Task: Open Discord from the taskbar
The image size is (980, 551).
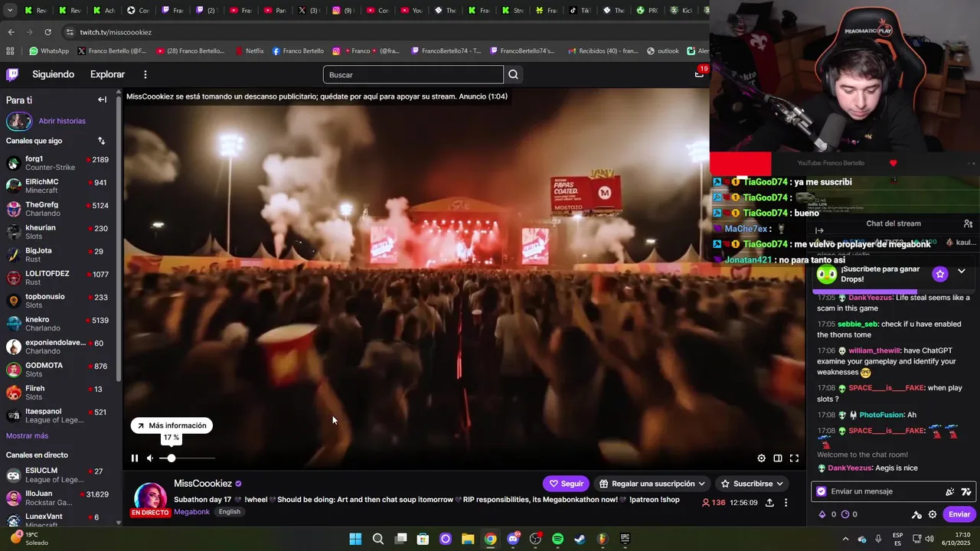Action: point(513,539)
